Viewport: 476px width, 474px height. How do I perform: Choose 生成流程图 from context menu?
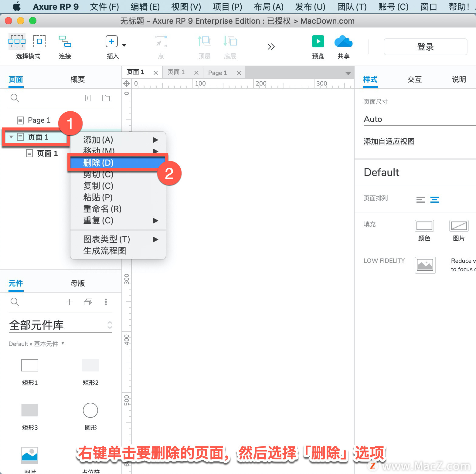118,251
